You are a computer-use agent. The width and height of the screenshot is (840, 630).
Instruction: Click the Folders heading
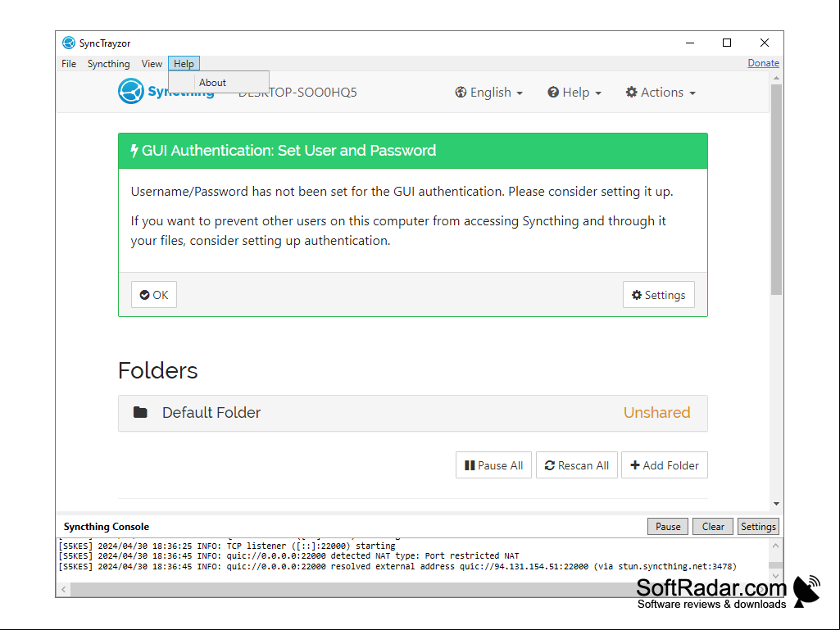pyautogui.click(x=158, y=371)
